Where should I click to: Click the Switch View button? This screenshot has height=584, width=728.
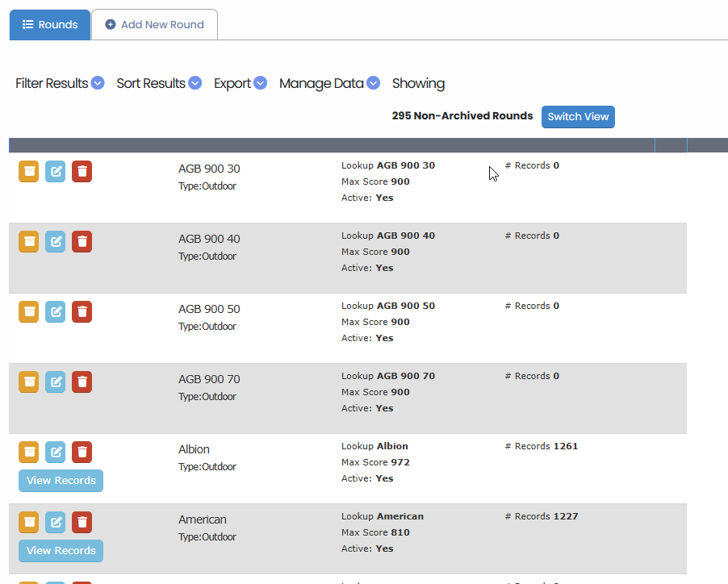pyautogui.click(x=578, y=117)
